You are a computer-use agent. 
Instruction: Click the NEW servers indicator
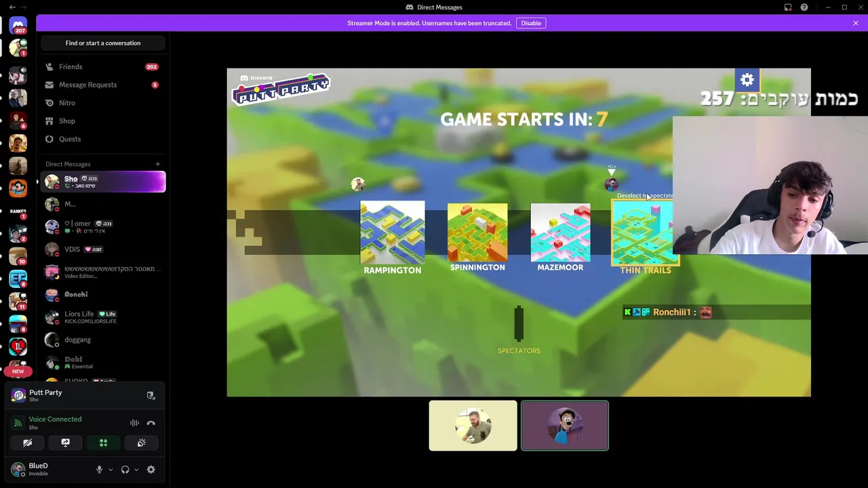(18, 371)
